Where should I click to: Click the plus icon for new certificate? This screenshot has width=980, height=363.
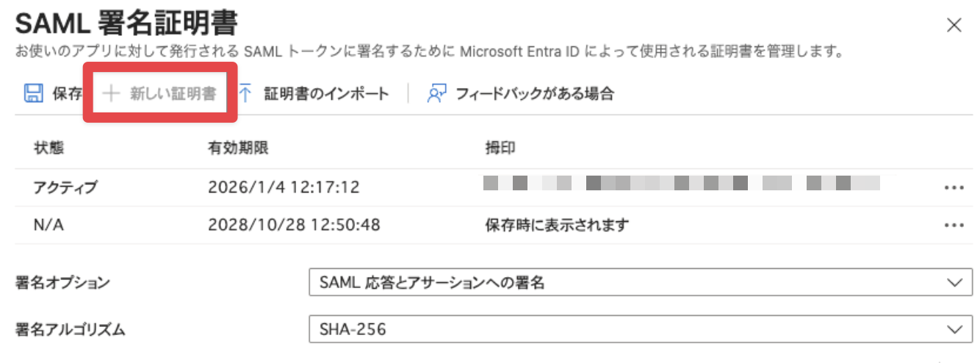pos(110,93)
